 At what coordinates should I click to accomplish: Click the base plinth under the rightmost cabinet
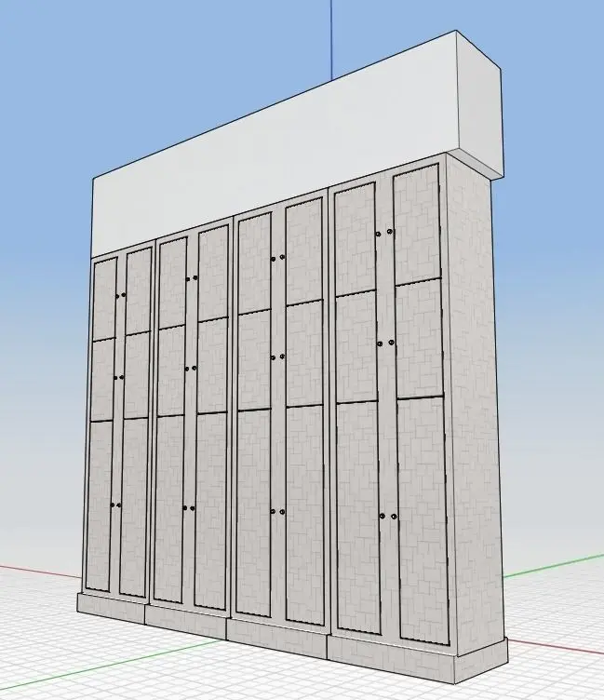391,661
